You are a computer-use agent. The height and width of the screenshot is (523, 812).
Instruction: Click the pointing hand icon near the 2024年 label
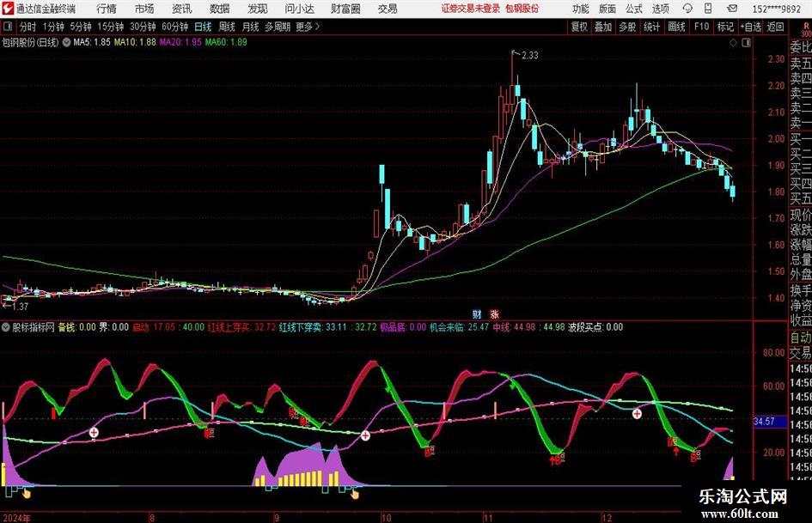27,494
